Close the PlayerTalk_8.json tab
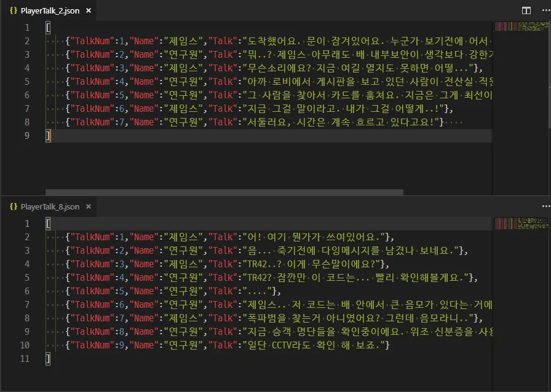Screen dimensions: 551x392 89,206
